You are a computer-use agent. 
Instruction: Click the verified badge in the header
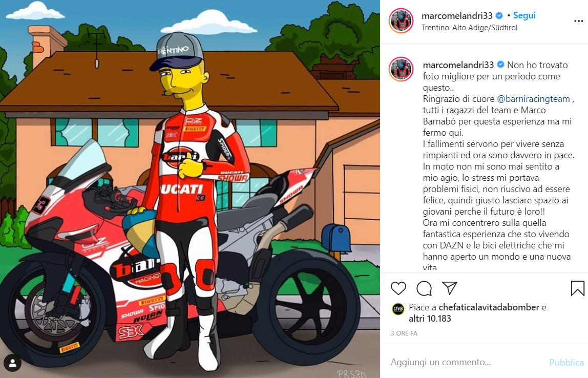[x=499, y=16]
